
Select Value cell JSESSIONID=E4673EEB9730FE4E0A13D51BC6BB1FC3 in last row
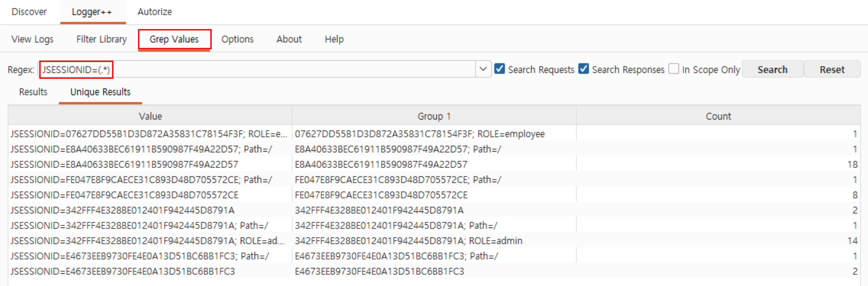tap(150, 271)
